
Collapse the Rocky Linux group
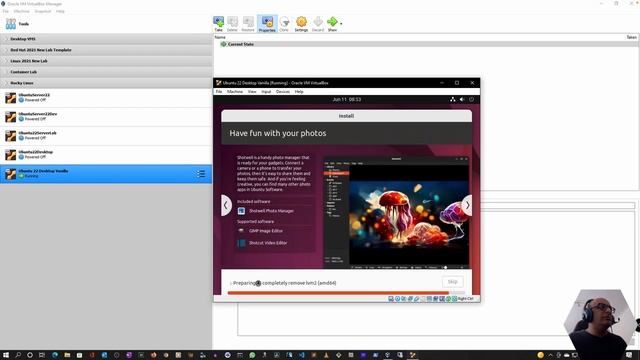[106, 83]
